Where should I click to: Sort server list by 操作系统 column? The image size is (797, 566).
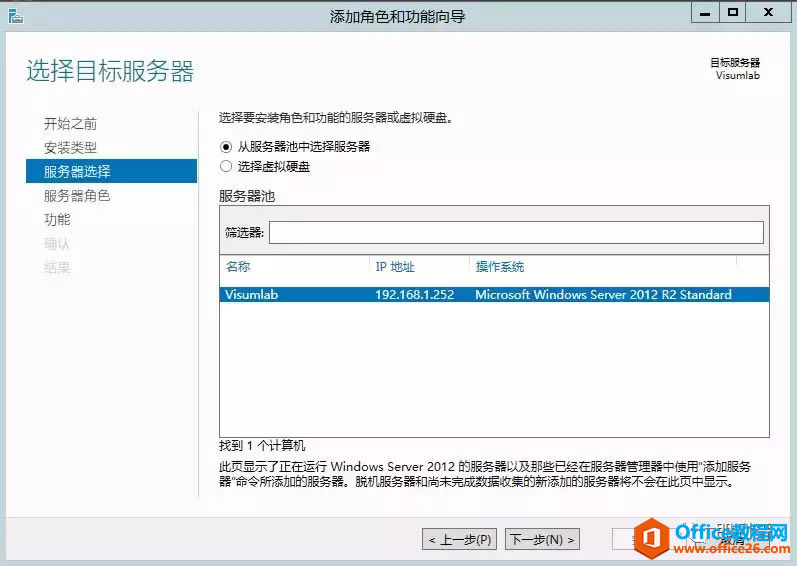click(500, 266)
